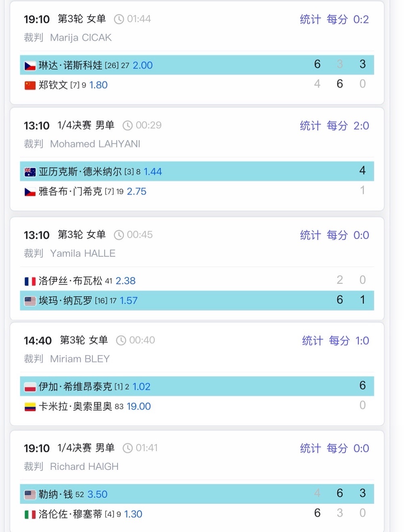Click the clock icon showing 01:44
404x532 pixels.
pos(119,19)
